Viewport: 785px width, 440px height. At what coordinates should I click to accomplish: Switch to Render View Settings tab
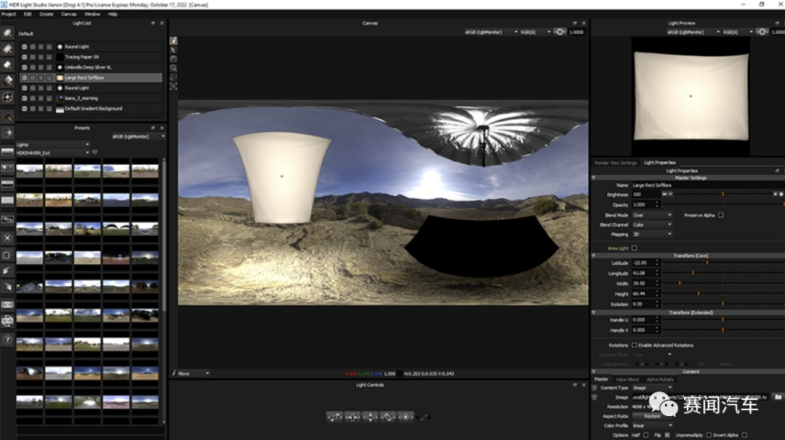point(615,162)
